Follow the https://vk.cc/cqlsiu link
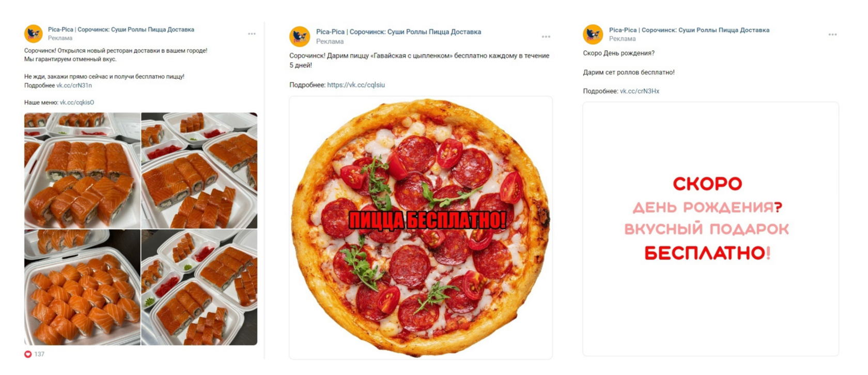Viewport: 868px width, 375px height. 356,85
